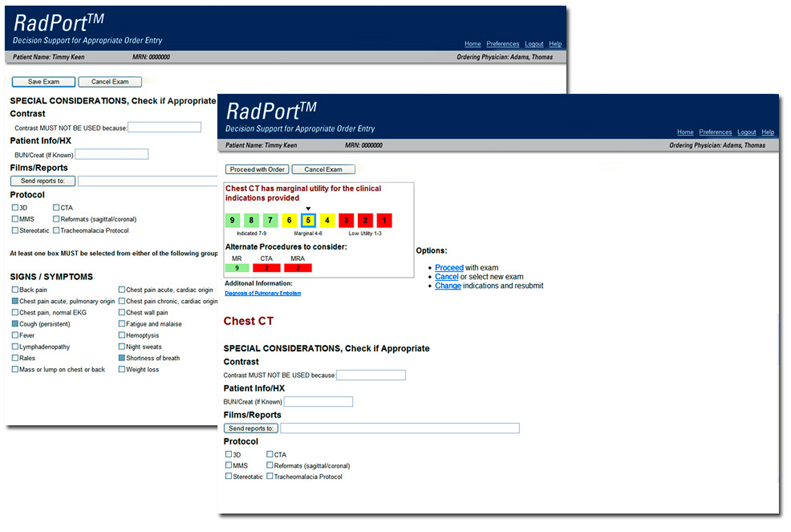The image size is (791, 532).
Task: Click the red MRA alternate procedure bar
Action: point(298,268)
